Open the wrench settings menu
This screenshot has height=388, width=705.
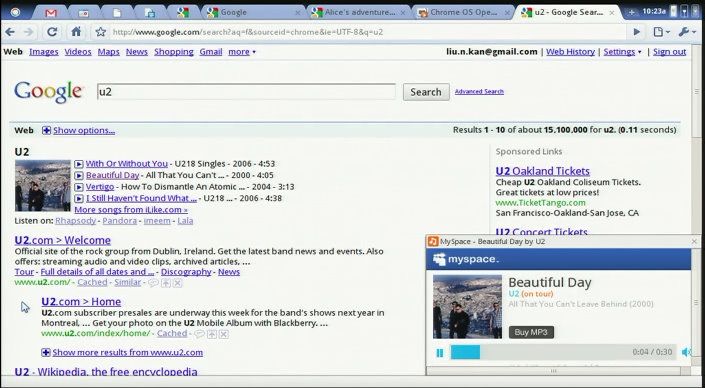[687, 32]
